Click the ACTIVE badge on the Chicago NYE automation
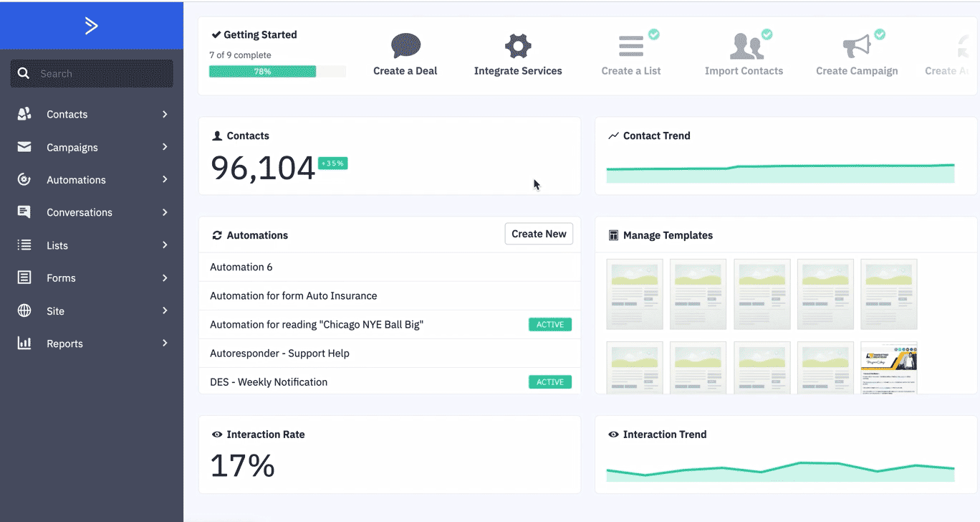The height and width of the screenshot is (522, 980). pyautogui.click(x=549, y=325)
